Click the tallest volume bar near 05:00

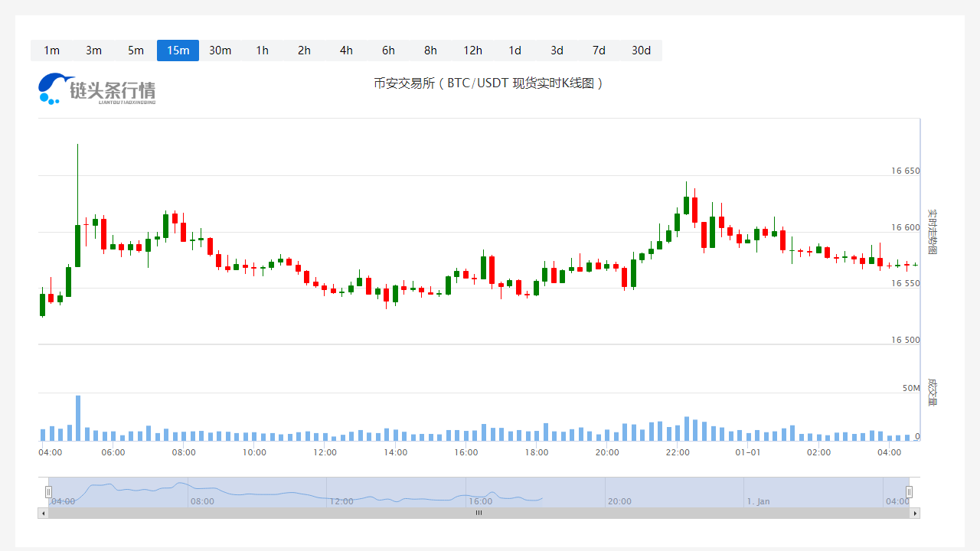78,419
